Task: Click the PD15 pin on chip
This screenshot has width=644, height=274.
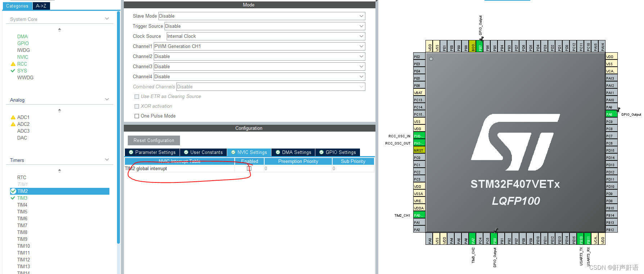Action: [612, 150]
